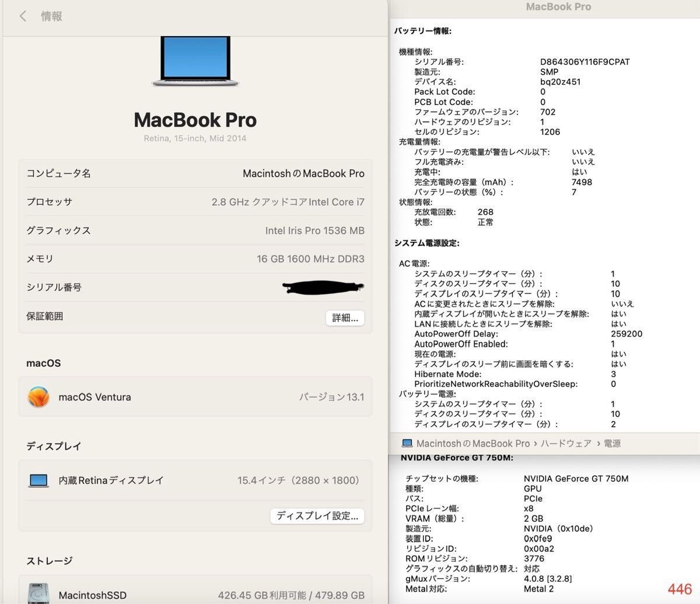Screen dimensions: 700x604
Task: Click the メモリ 16 GB 1600 MHz DDR3 value
Action: point(310,259)
